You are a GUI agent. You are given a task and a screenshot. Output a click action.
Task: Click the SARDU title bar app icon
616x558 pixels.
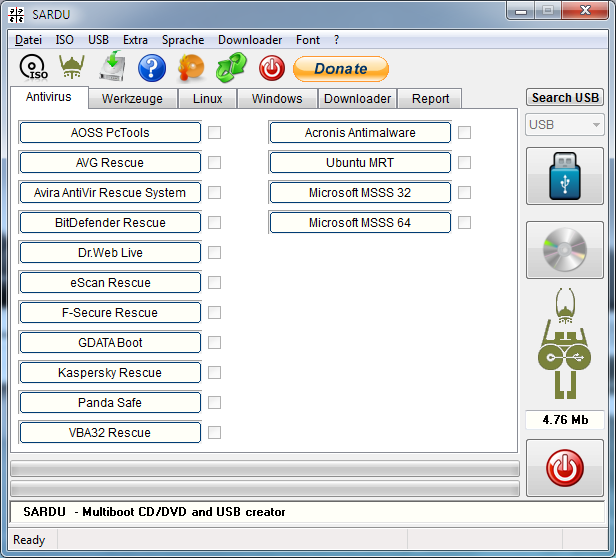point(16,15)
